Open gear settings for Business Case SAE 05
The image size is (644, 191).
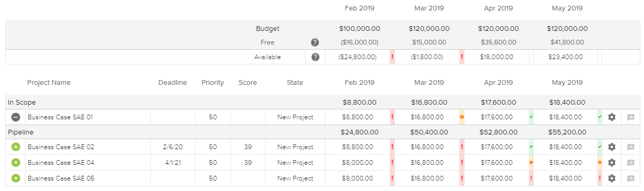tap(612, 178)
